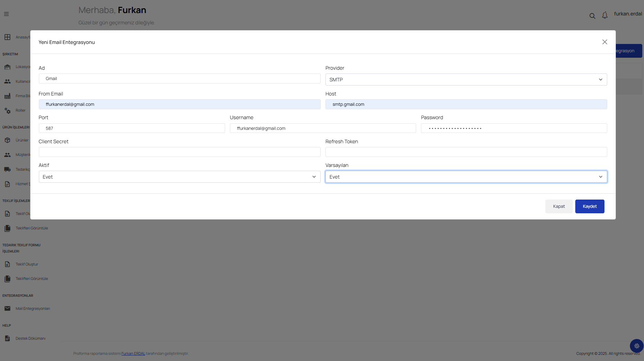
Task: Click the Kullanıcı people icon
Action: pos(7,81)
